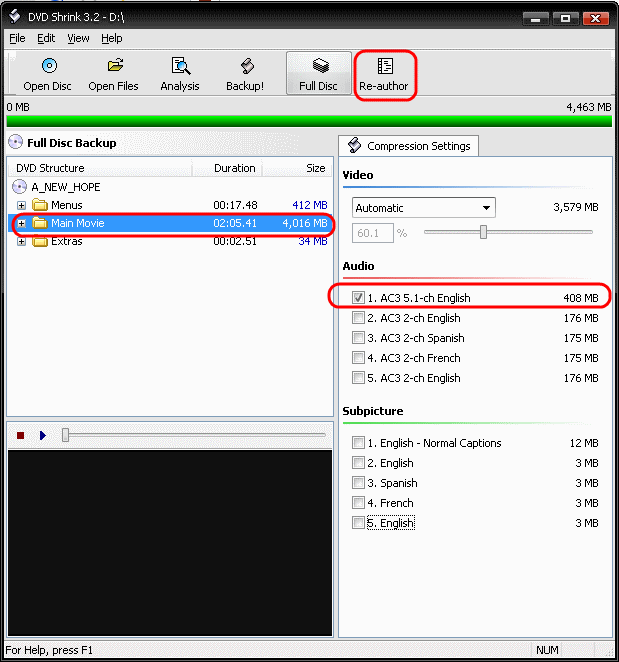
Task: Click the Open Disc toolbar icon
Action: point(49,66)
